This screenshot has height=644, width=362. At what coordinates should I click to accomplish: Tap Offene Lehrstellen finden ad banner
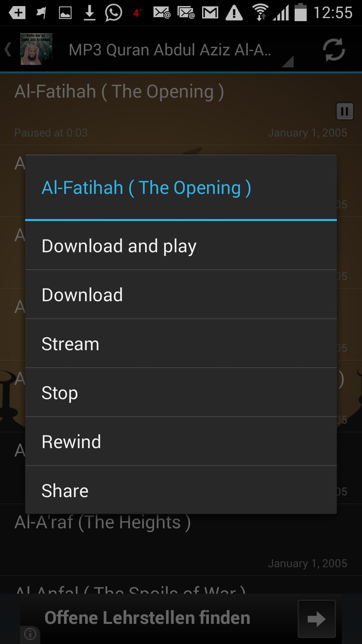pos(181,619)
